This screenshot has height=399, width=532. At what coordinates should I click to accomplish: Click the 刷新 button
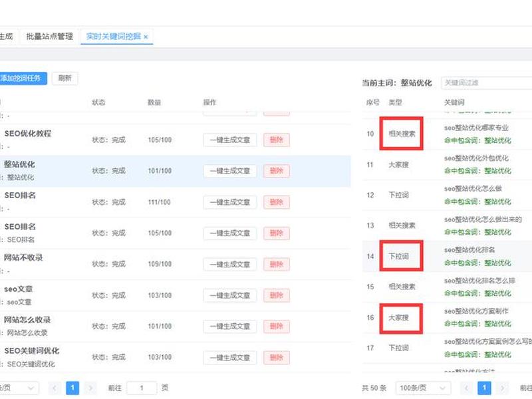[x=65, y=78]
